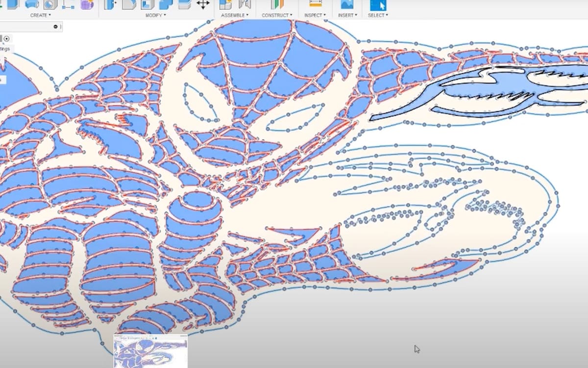The image size is (588, 368).
Task: Expand the ASSEMBLE dropdown
Action: pyautogui.click(x=235, y=15)
